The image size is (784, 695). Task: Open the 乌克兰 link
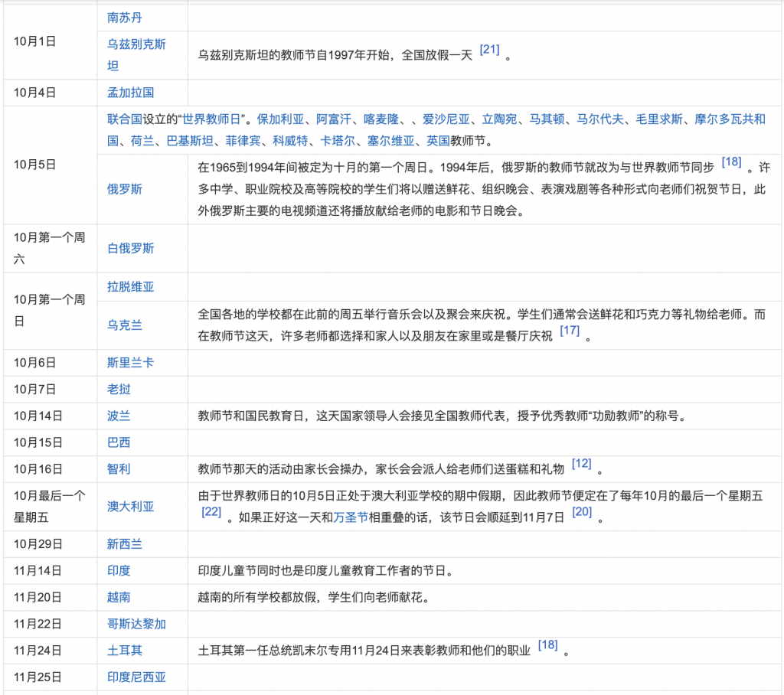pos(125,325)
